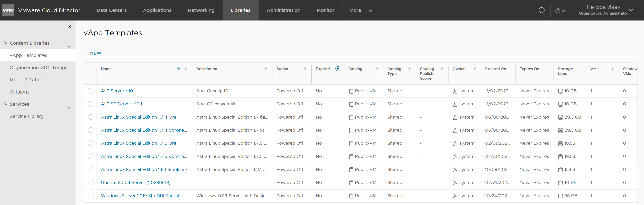Select vApp Templates in the sidebar
The image size is (644, 205).
pos(38,55)
